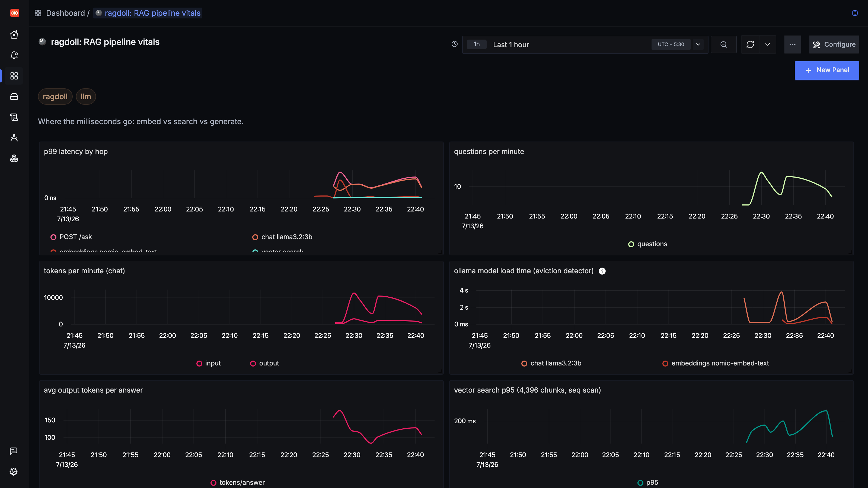
Task: Click the llm tag
Action: (86, 97)
